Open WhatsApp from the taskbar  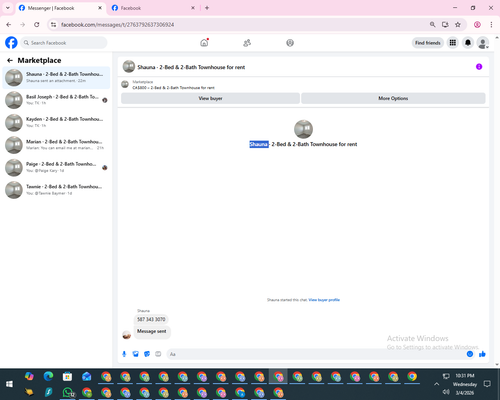pyautogui.click(x=68, y=392)
